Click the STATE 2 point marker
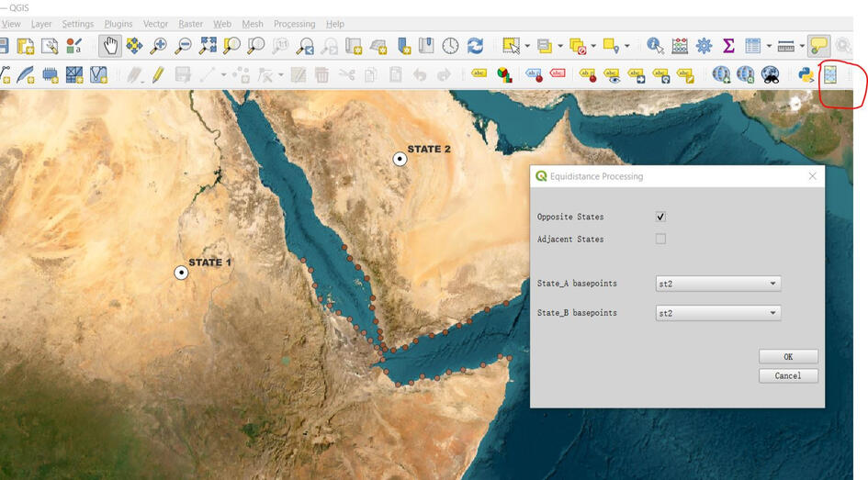 (x=400, y=159)
